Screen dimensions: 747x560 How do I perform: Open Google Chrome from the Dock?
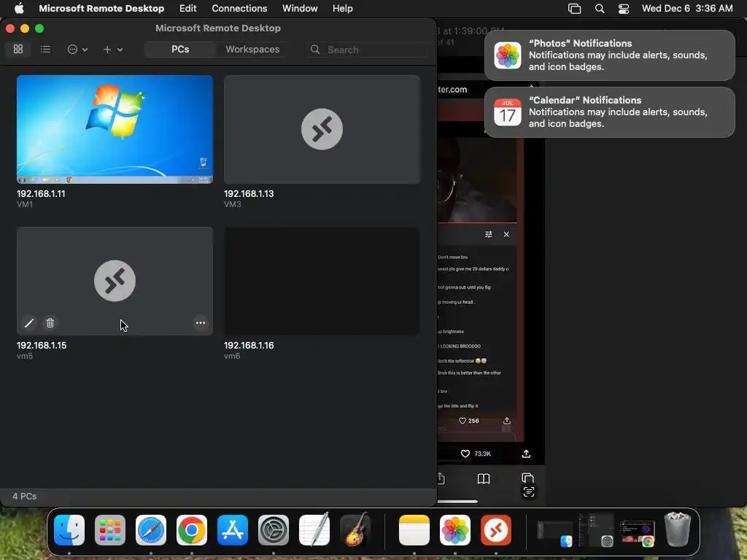point(192,530)
